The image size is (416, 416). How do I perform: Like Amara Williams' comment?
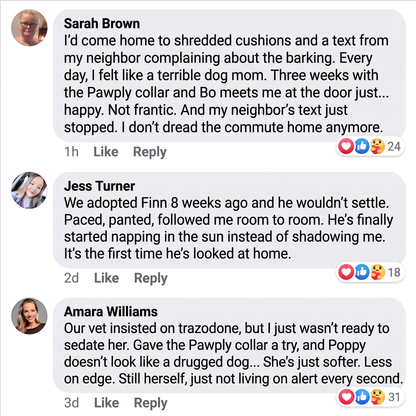[106, 403]
